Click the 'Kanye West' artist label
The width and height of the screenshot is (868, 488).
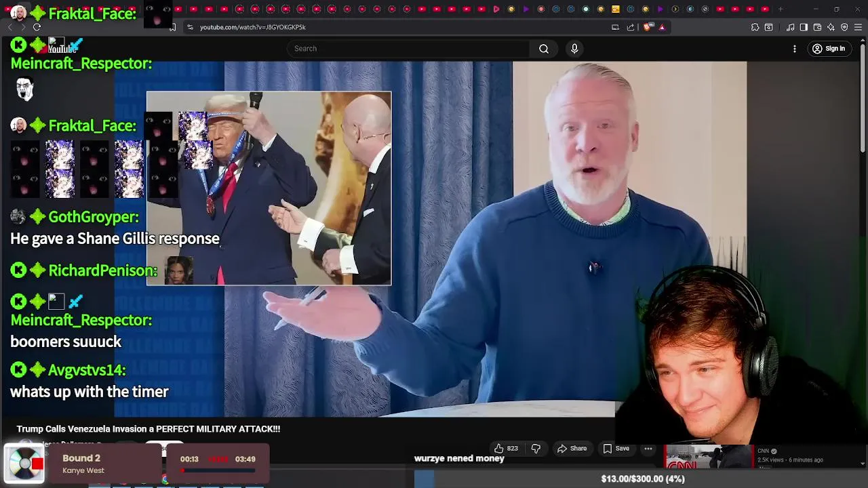coord(83,470)
